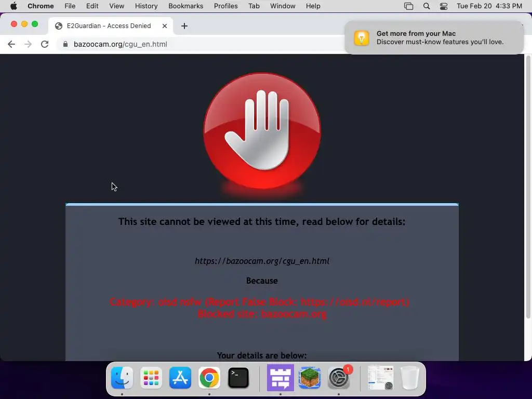Image resolution: width=532 pixels, height=399 pixels.
Task: Click the Blocked site: bazoocam.org text
Action: click(x=262, y=314)
